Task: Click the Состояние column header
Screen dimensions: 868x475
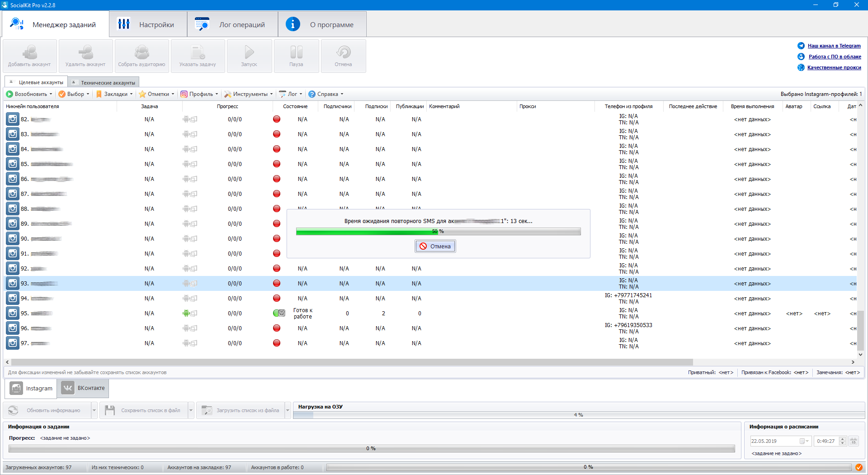Action: [x=295, y=106]
